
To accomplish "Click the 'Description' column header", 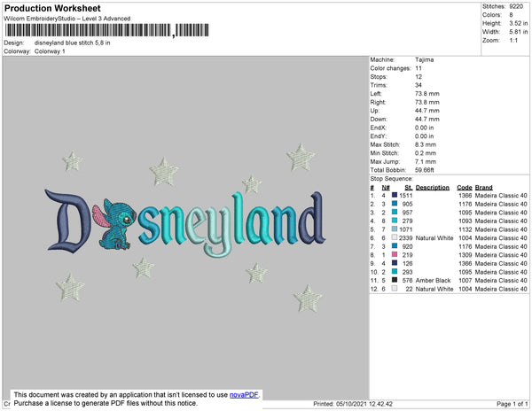I will coord(433,188).
